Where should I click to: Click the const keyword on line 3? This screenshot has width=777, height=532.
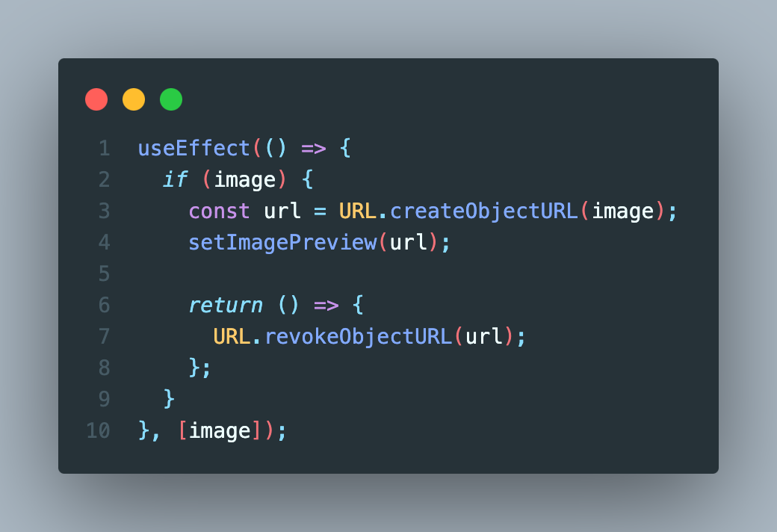click(219, 211)
